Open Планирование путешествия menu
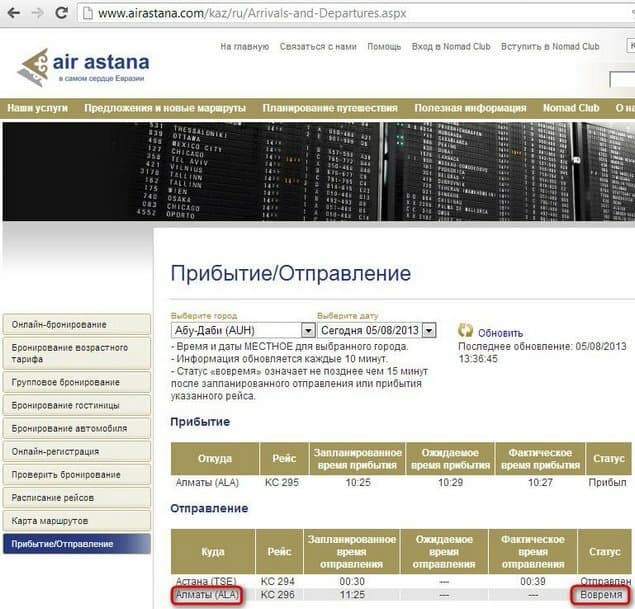 click(330, 108)
